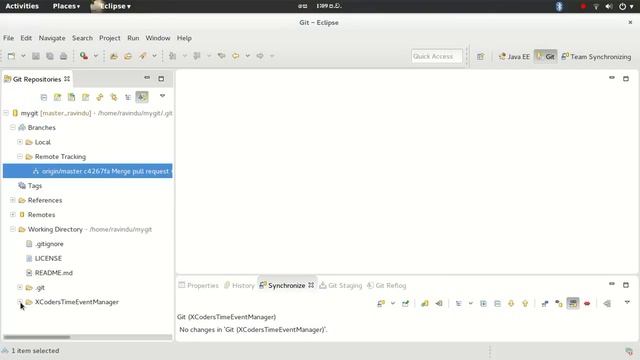Toggle hierarchical branch layout icon
Image resolution: width=640 pixels, height=360 pixels.
(128, 97)
